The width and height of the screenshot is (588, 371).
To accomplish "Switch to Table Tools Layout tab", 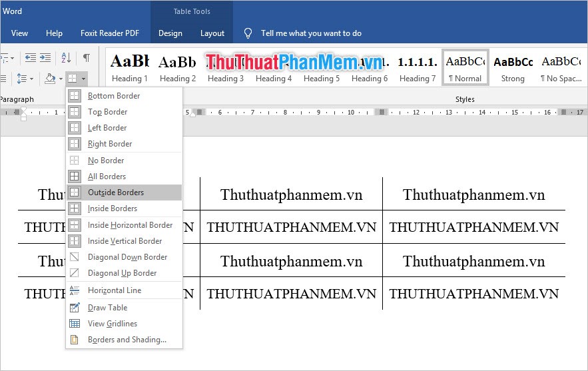I will tap(212, 33).
